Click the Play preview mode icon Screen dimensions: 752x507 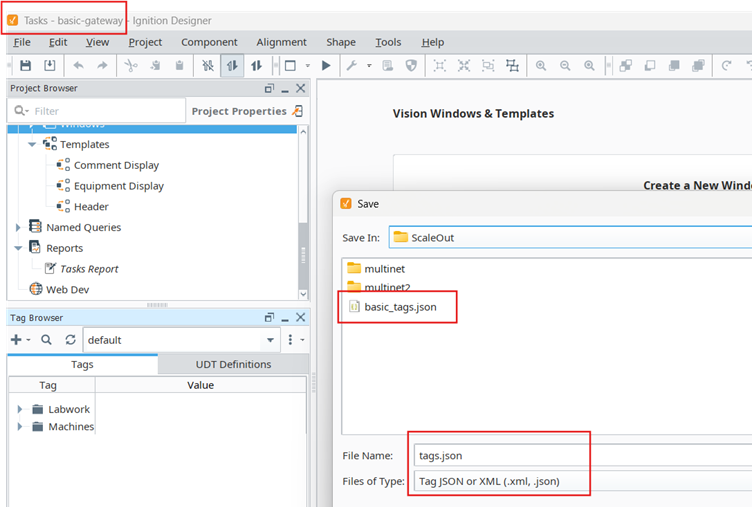click(326, 66)
